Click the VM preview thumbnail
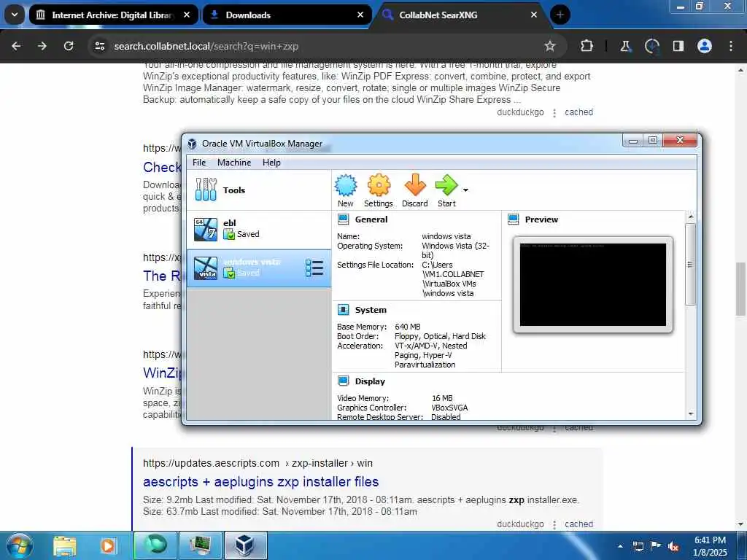The image size is (747, 560). click(592, 285)
